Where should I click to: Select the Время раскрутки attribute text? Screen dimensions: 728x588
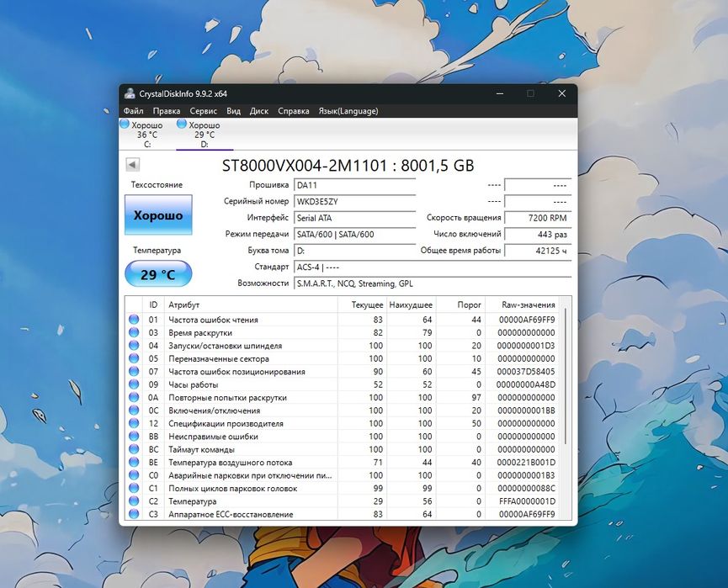(x=200, y=333)
